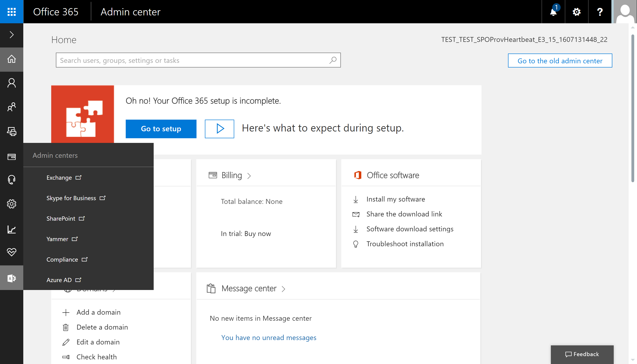Focus the search users, groups box
637x364 pixels.
coord(198,60)
